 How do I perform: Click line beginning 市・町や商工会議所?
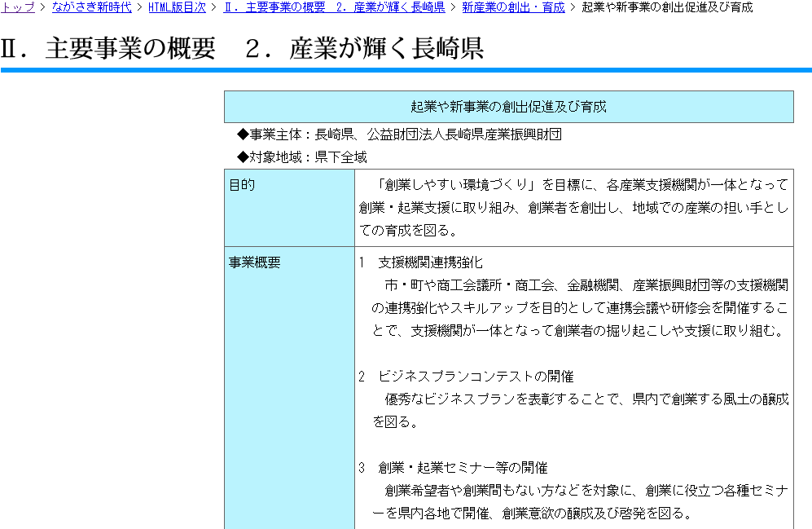coord(586,285)
